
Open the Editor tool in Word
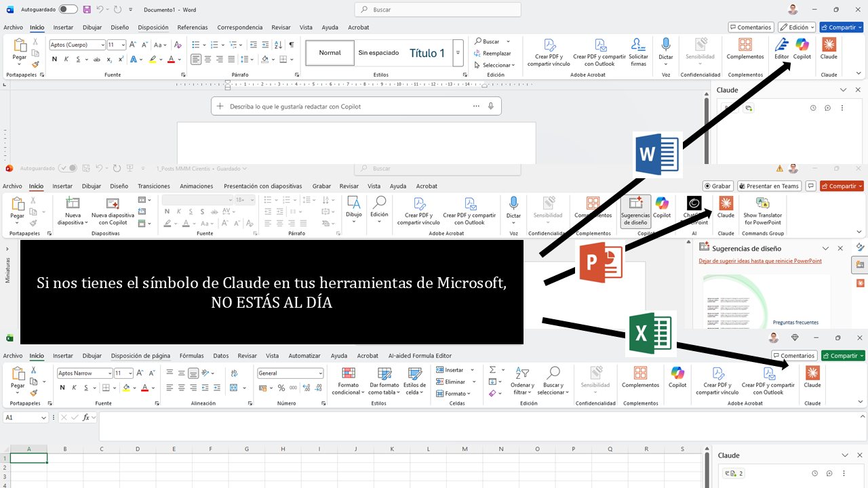click(x=781, y=49)
